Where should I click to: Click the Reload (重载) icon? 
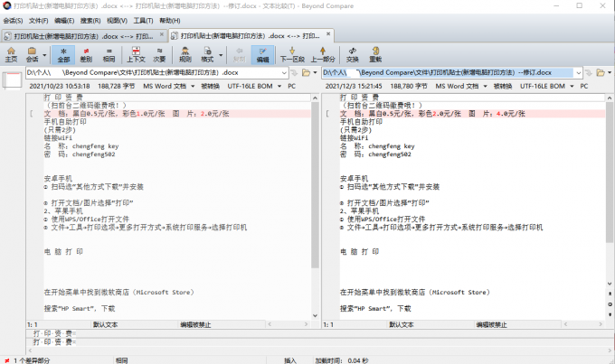(x=375, y=54)
